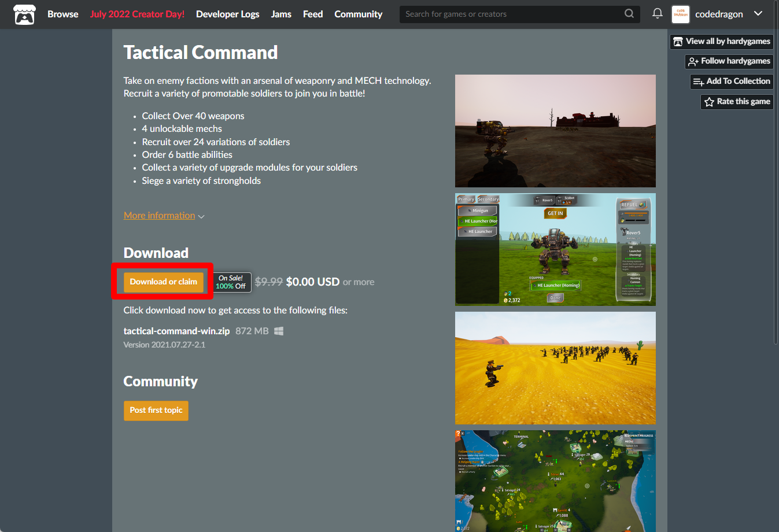The height and width of the screenshot is (532, 779).
Task: Open the yellow desert soldiers screenshot
Action: click(x=555, y=368)
